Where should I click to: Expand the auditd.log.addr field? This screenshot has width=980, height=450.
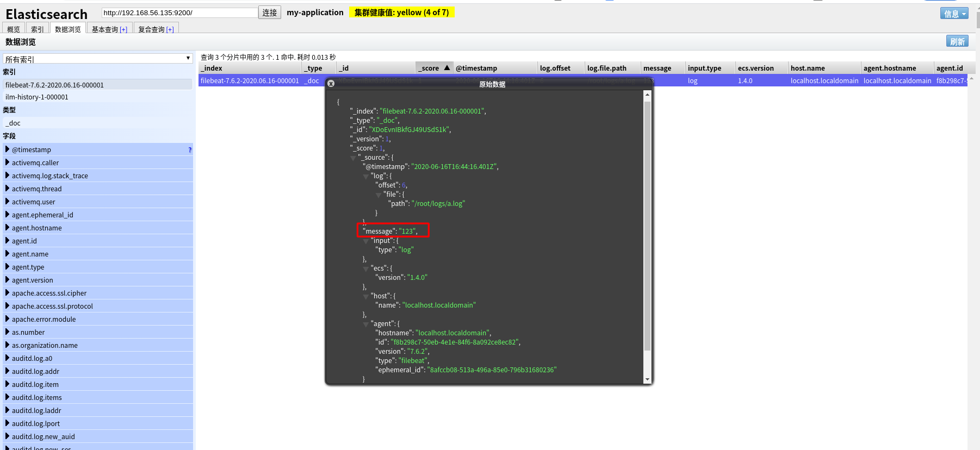tap(7, 371)
